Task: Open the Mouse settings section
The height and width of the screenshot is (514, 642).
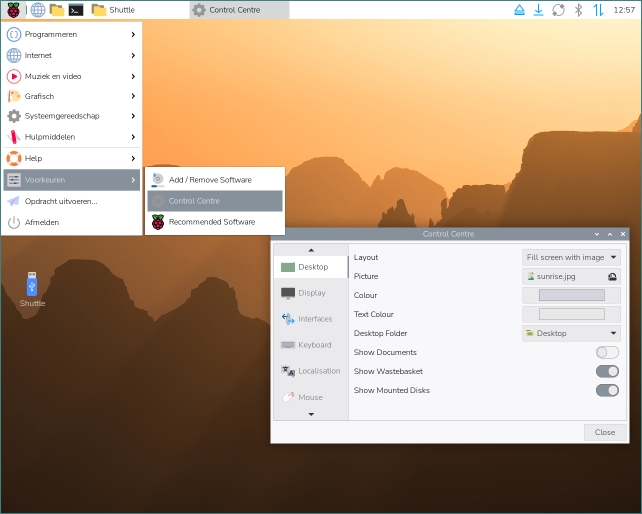Action: pos(311,397)
